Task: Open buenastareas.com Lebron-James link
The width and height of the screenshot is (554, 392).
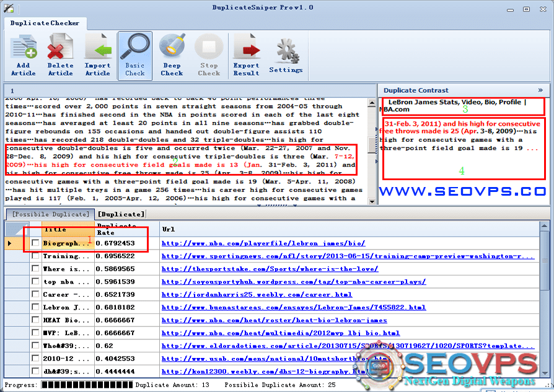Action: pos(294,307)
